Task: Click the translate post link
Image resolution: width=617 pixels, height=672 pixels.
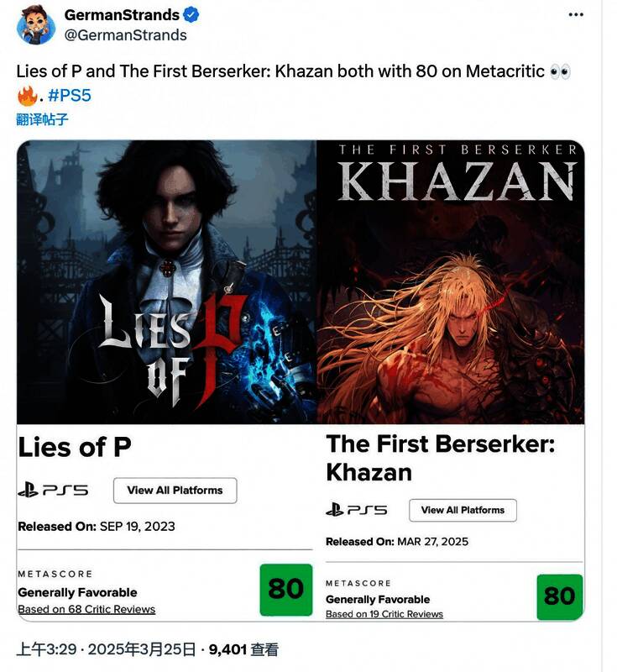Action: 42,119
